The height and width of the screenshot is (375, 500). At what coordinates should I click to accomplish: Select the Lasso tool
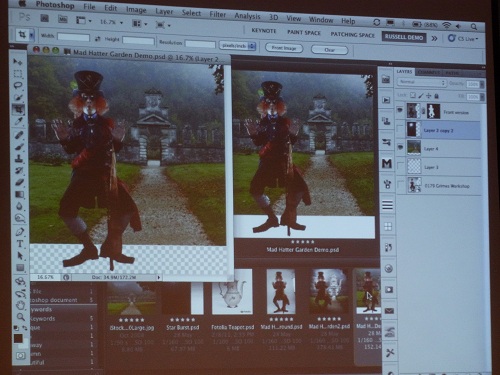(x=18, y=85)
